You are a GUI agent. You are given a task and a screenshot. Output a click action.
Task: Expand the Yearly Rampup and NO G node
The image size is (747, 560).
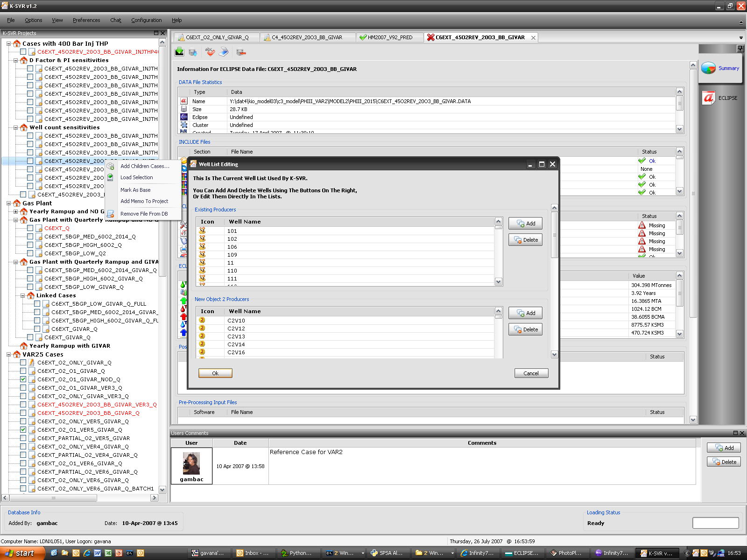coord(16,211)
